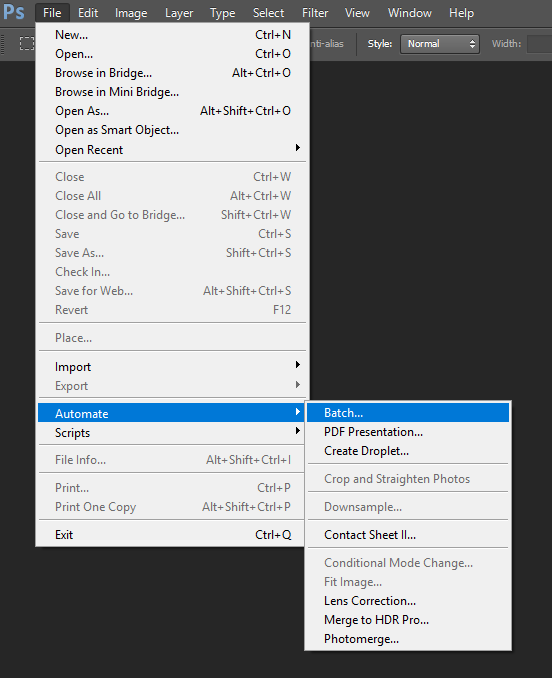
Task: Click the Save As... entry
Action: (x=172, y=253)
